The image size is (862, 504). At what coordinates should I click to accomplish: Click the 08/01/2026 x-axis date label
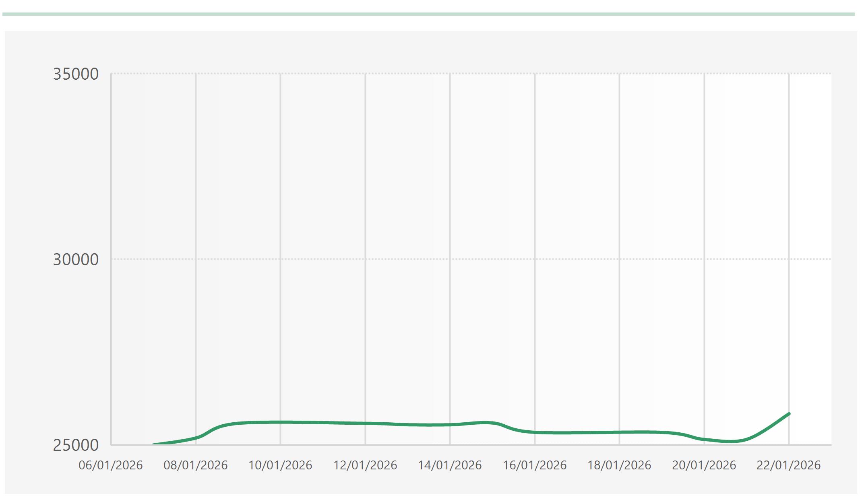point(196,465)
